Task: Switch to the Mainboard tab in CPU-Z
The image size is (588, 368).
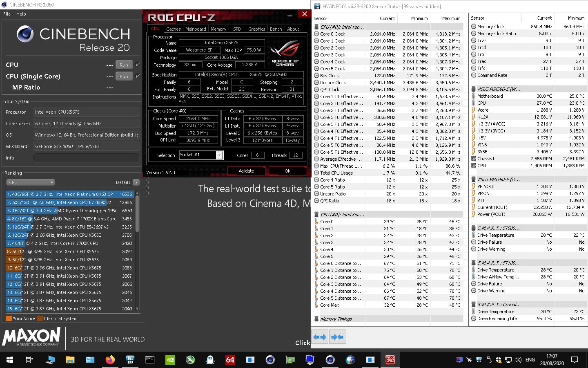Action: [x=196, y=29]
